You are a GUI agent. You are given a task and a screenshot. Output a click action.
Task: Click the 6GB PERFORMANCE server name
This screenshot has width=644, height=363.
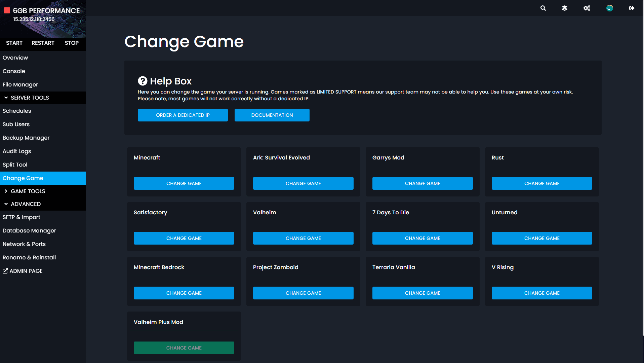[x=46, y=11]
